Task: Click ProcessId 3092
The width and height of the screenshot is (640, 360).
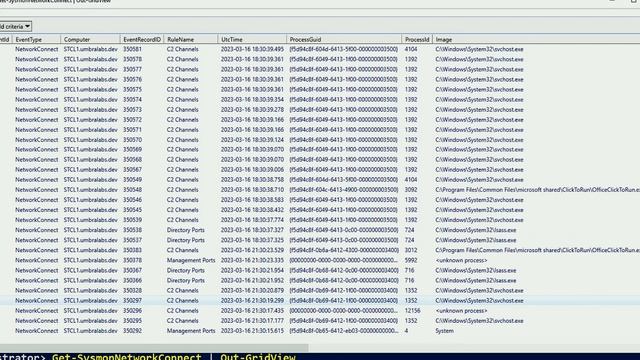Action: pyautogui.click(x=411, y=190)
